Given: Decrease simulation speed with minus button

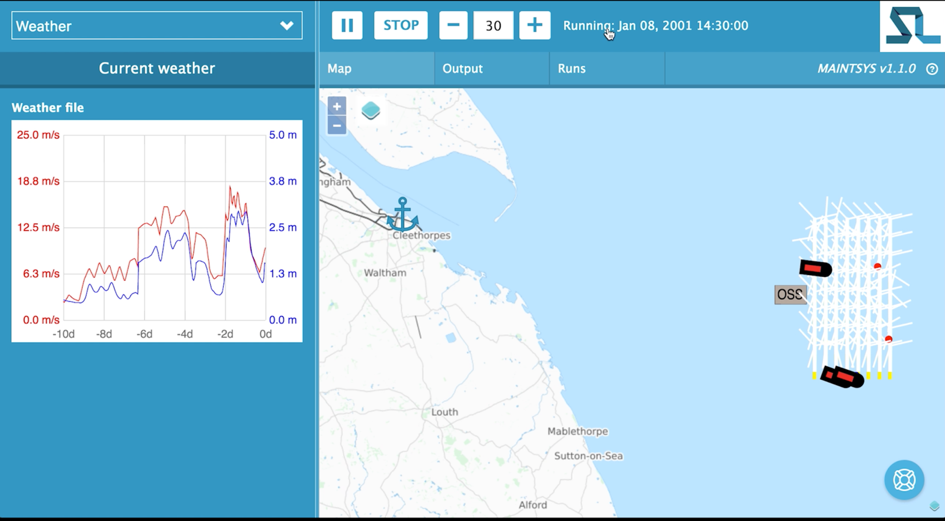Looking at the screenshot, I should point(453,26).
